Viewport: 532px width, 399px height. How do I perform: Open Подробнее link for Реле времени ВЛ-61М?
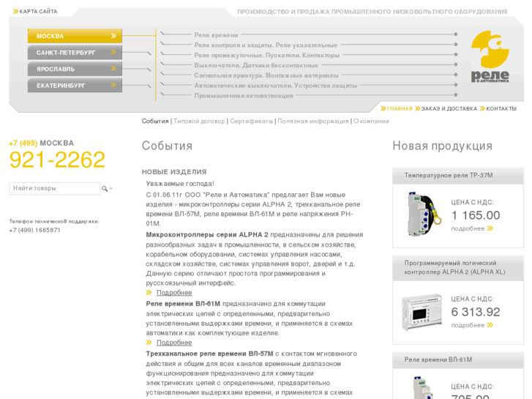pos(174,343)
